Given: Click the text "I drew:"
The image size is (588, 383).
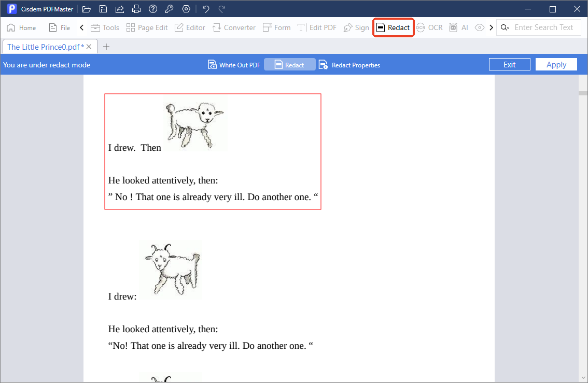Looking at the screenshot, I should [122, 296].
